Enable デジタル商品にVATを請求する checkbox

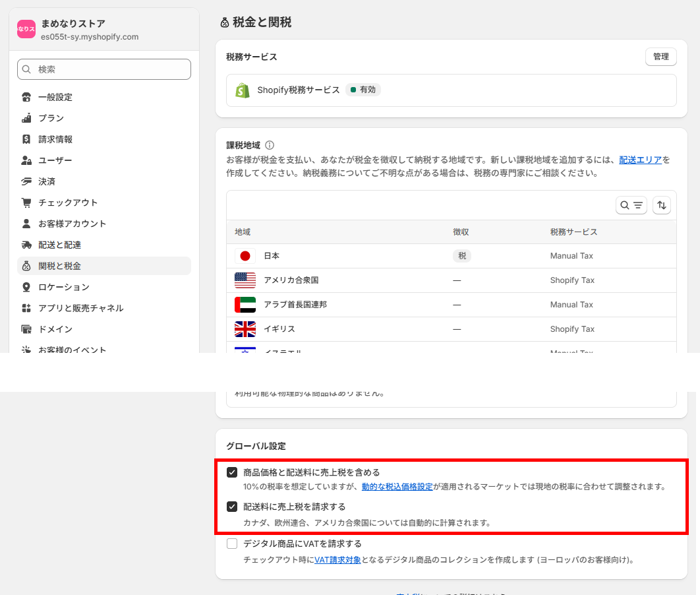tap(232, 544)
